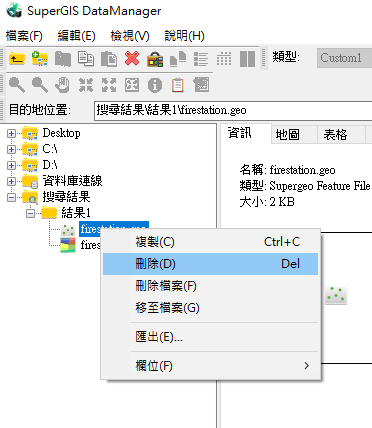Open the 編輯(E) menu
Viewport: 372px width, 428px height.
(x=76, y=36)
